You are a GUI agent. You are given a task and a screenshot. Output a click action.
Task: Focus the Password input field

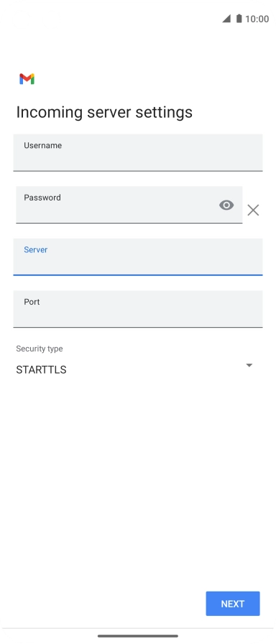point(129,205)
